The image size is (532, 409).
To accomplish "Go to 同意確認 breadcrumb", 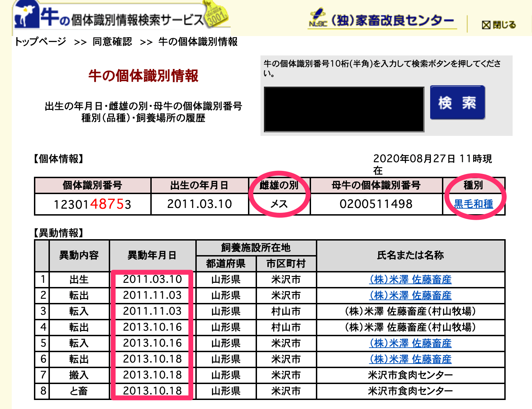I will click(x=112, y=42).
